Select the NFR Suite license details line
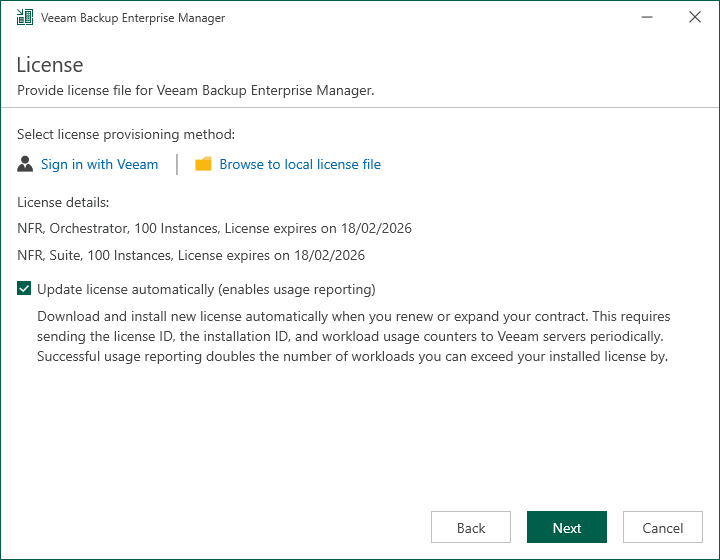The image size is (720, 560). pos(191,255)
